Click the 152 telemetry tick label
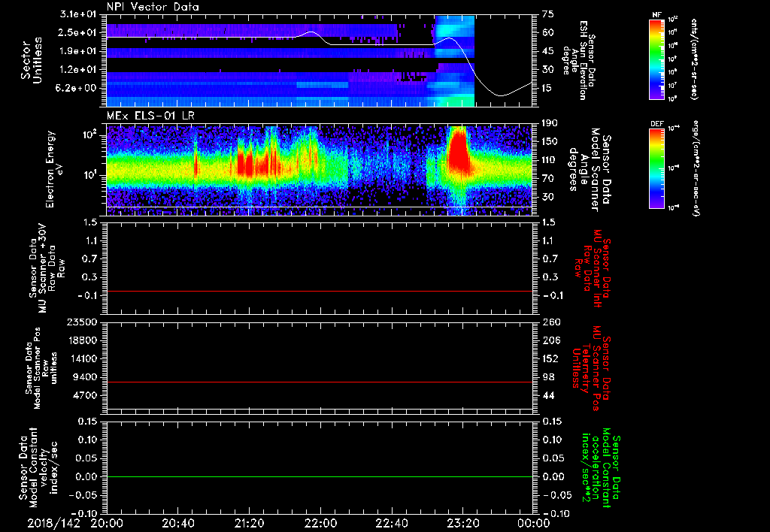This screenshot has height=532, width=770. 550,358
